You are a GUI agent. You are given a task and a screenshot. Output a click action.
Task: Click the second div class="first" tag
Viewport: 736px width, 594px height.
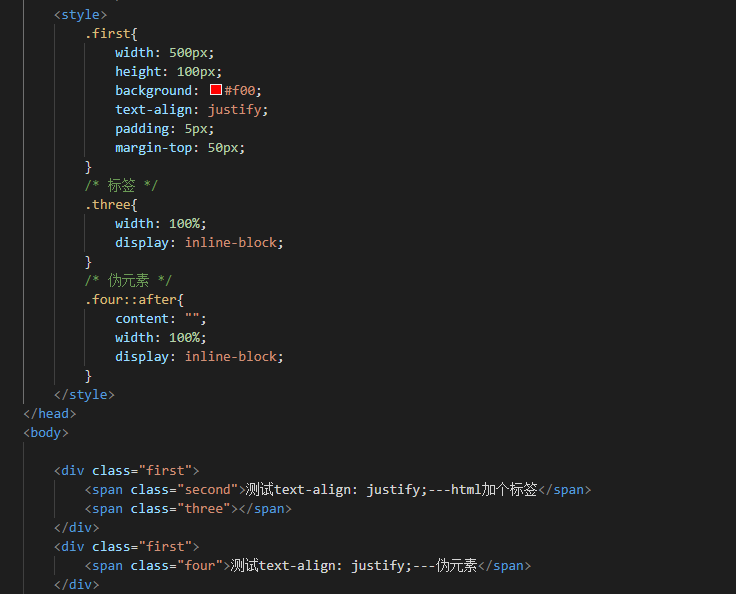coord(127,547)
